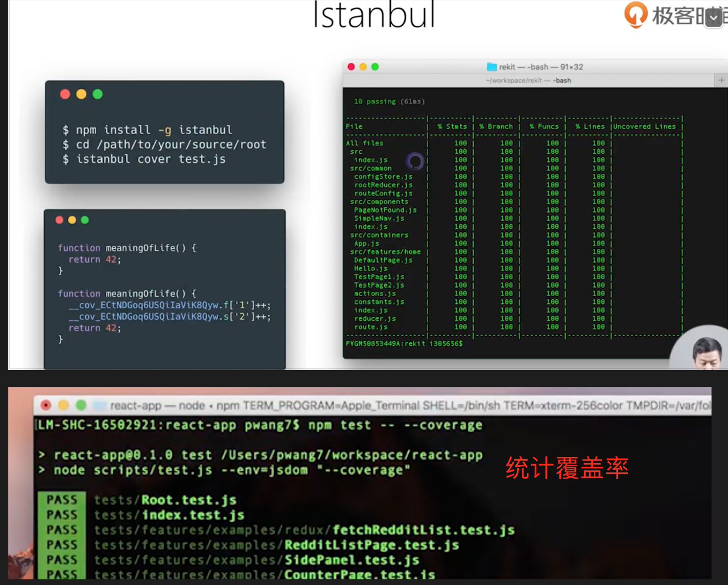
Task: Add a new tab with rekit terminal plus button
Action: pyautogui.click(x=721, y=80)
